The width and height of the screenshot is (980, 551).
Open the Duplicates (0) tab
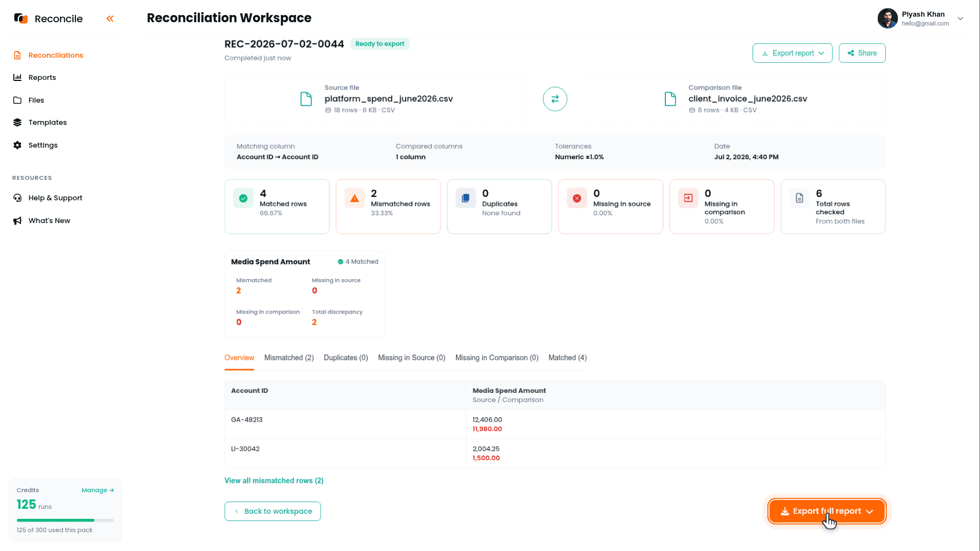[346, 358]
